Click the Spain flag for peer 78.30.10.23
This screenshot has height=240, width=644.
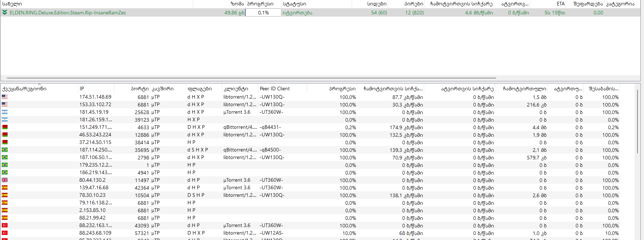[5, 195]
